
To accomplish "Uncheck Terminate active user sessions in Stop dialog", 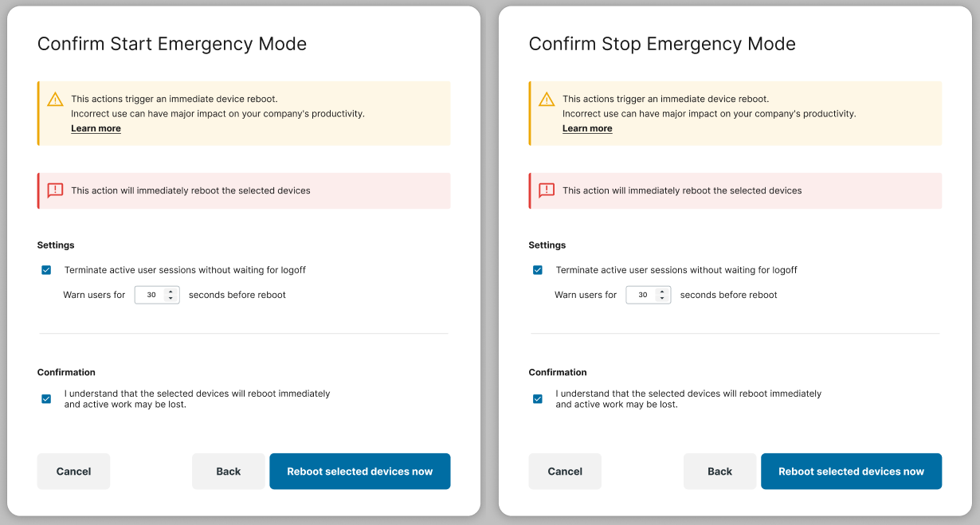I will (x=538, y=270).
